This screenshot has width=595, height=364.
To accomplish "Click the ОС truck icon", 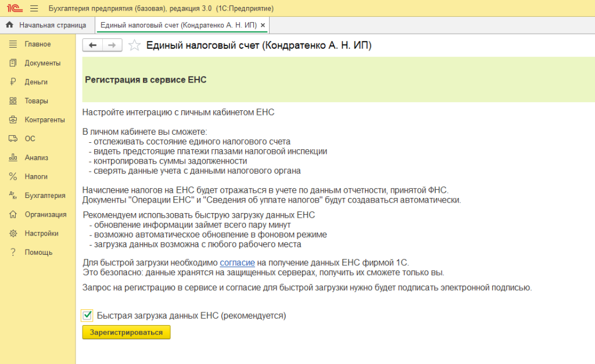I will [x=13, y=139].
